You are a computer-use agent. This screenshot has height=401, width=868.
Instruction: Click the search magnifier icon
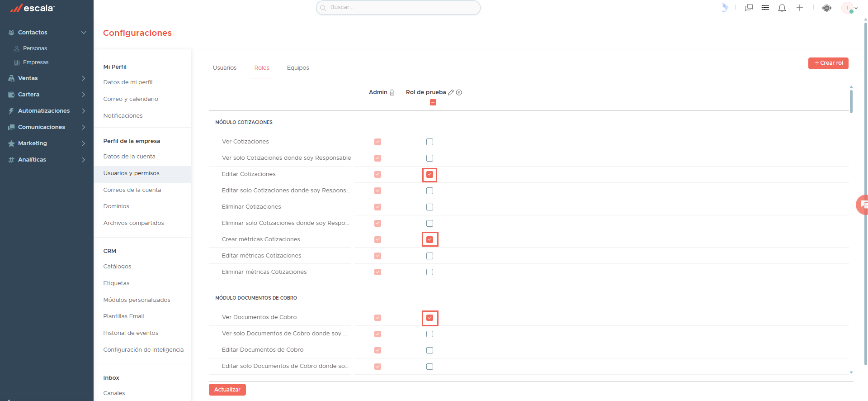click(x=323, y=8)
